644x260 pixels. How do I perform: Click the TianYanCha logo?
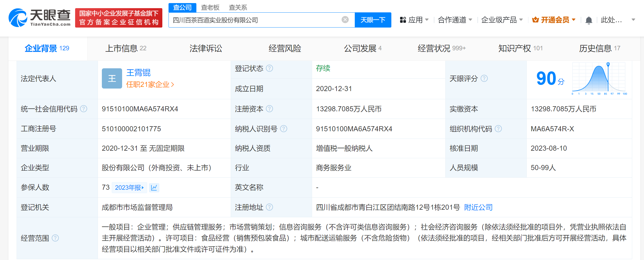point(39,17)
